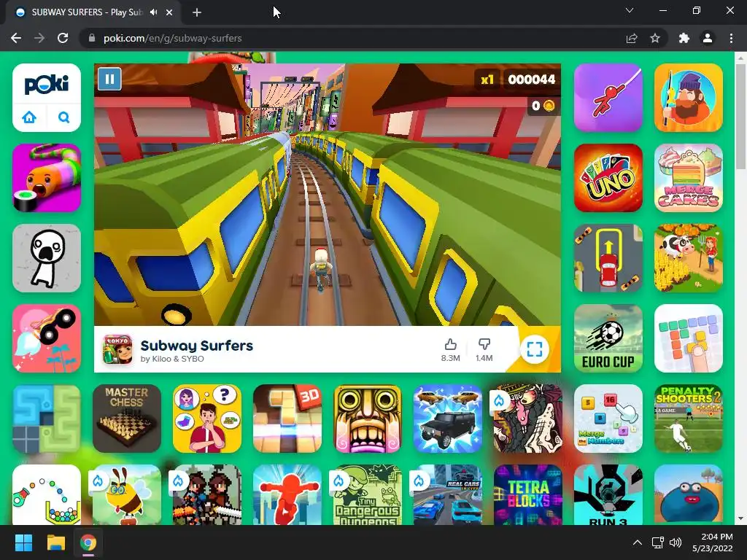This screenshot has width=747, height=560.
Task: Open the red stickman hook game
Action: (x=608, y=98)
